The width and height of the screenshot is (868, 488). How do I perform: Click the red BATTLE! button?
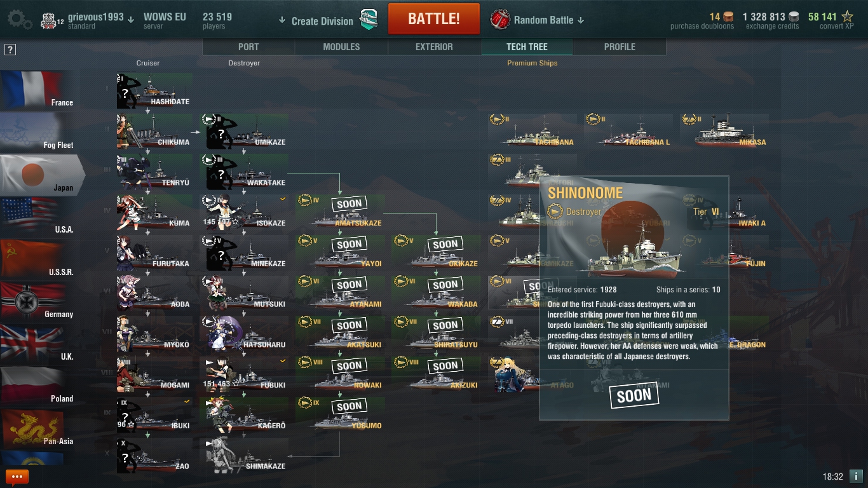[434, 18]
